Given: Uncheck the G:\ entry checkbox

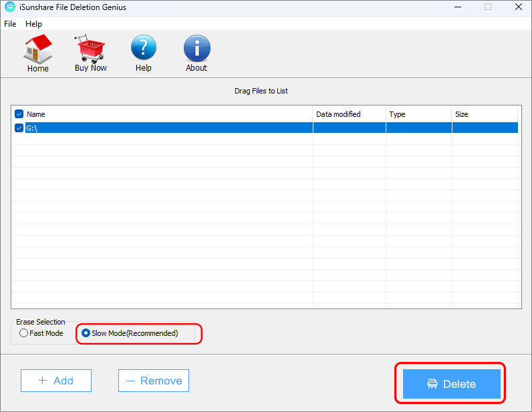Looking at the screenshot, I should pyautogui.click(x=19, y=128).
